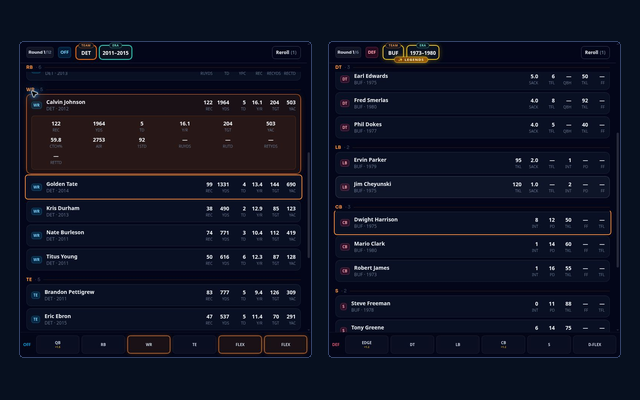640x400 pixels.
Task: Select the TE roster slot
Action: 194,344
